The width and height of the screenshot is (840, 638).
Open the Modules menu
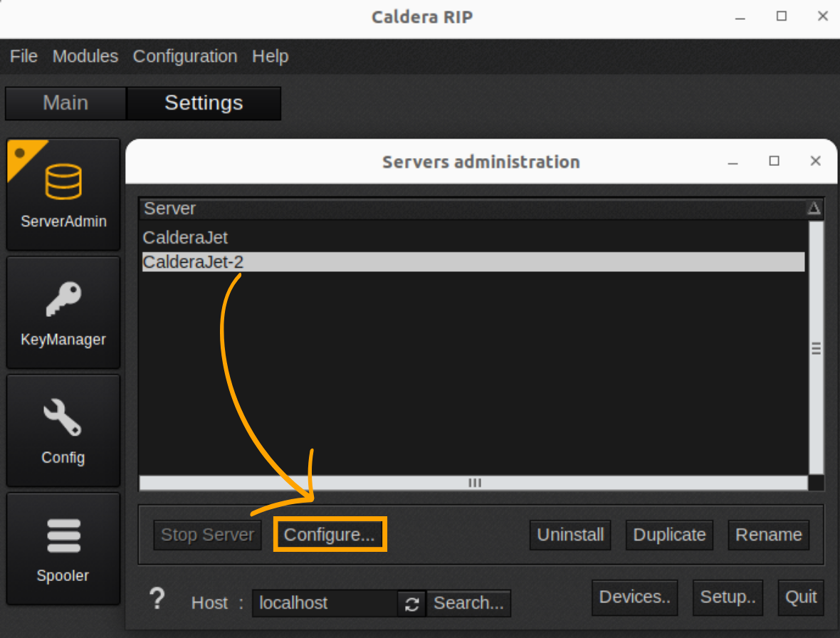pyautogui.click(x=85, y=56)
